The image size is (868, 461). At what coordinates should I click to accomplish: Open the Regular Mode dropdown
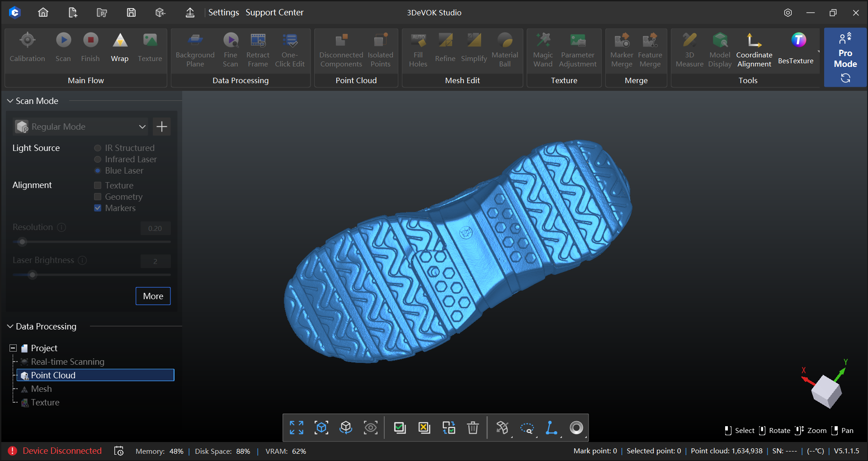(81, 127)
